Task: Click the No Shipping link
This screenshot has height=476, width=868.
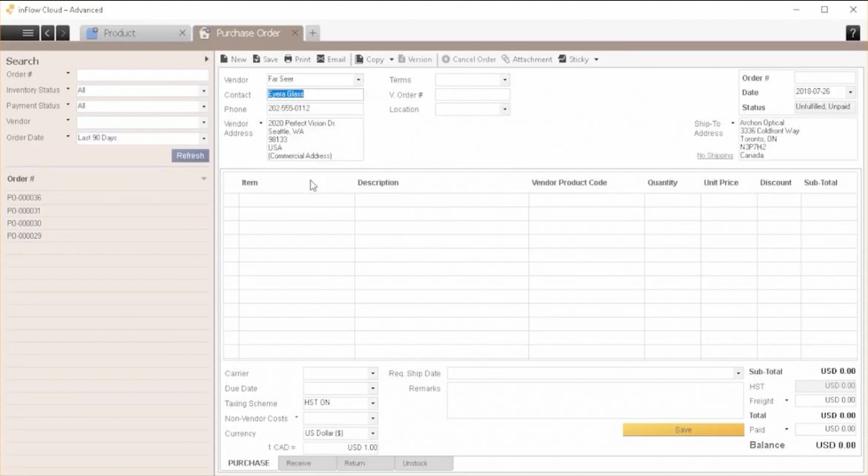Action: (714, 156)
